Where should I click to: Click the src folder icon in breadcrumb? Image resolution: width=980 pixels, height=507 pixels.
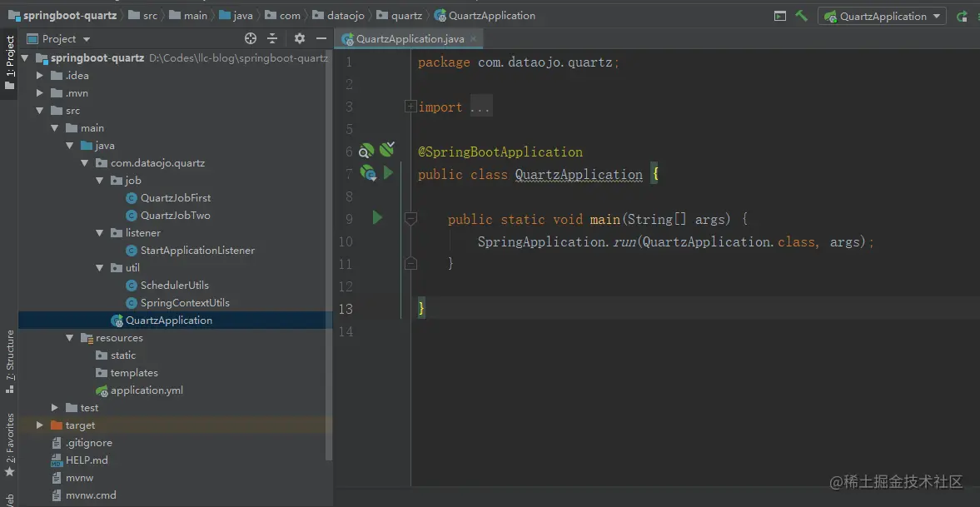pyautogui.click(x=134, y=16)
